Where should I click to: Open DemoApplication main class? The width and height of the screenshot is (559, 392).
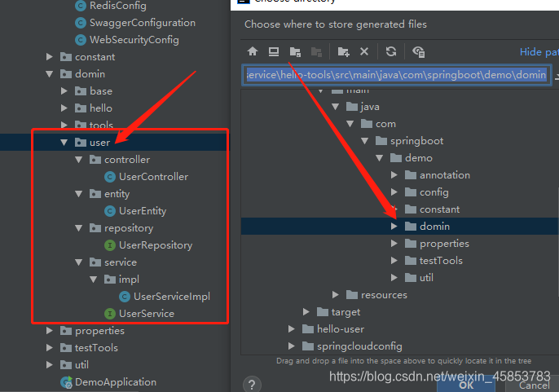(x=116, y=382)
